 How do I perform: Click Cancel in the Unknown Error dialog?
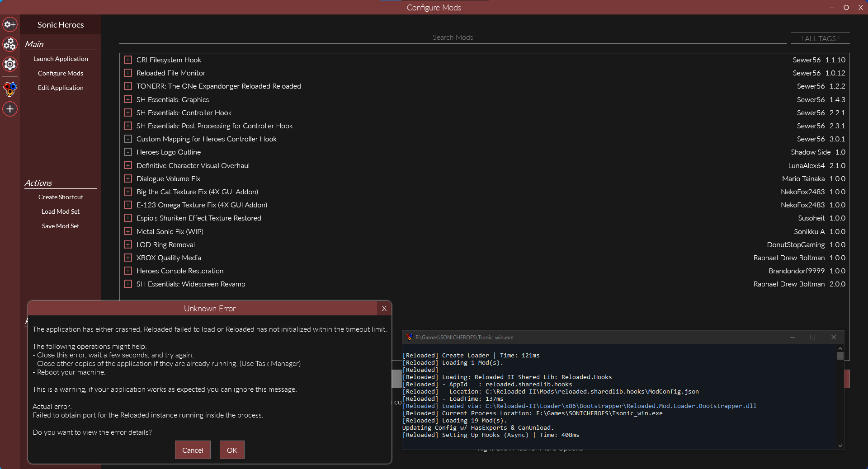(193, 450)
